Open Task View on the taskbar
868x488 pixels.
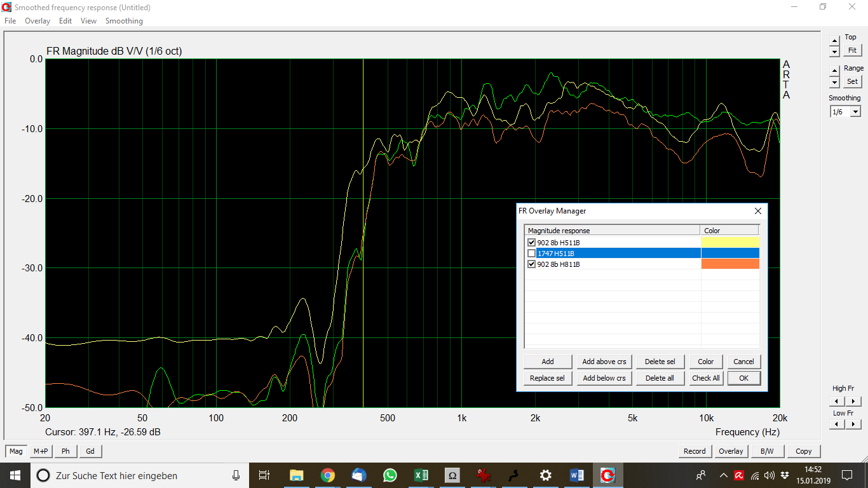coord(265,475)
